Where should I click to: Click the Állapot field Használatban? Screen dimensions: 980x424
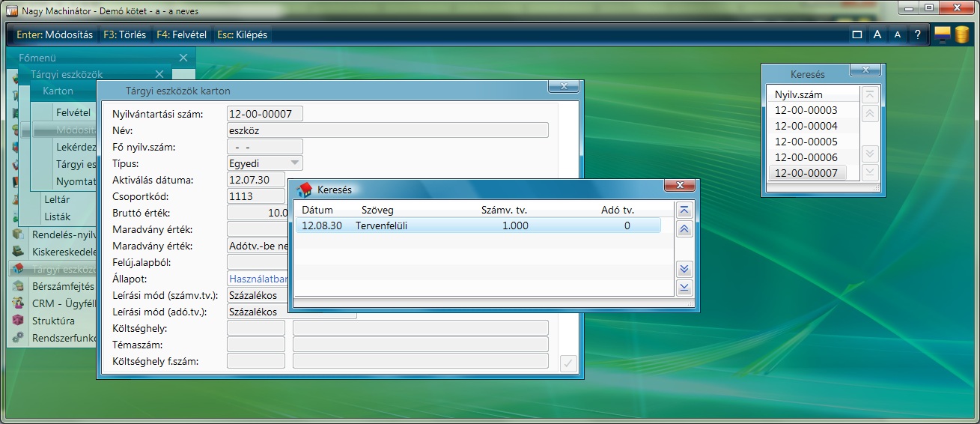[258, 279]
